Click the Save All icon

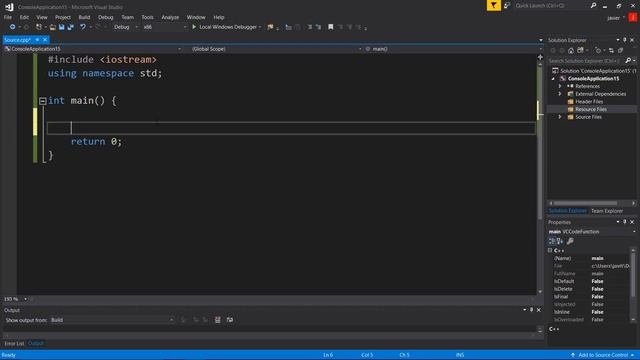(x=71, y=27)
